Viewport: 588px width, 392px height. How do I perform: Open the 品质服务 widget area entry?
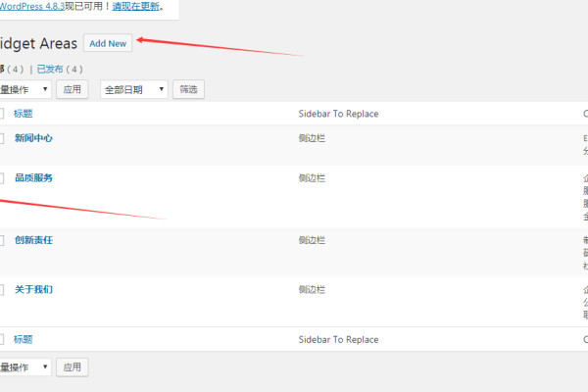point(33,178)
